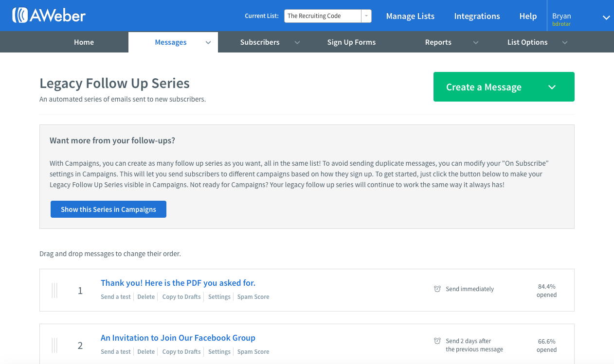Open the Integrations page
The image size is (614, 364).
[x=477, y=16]
